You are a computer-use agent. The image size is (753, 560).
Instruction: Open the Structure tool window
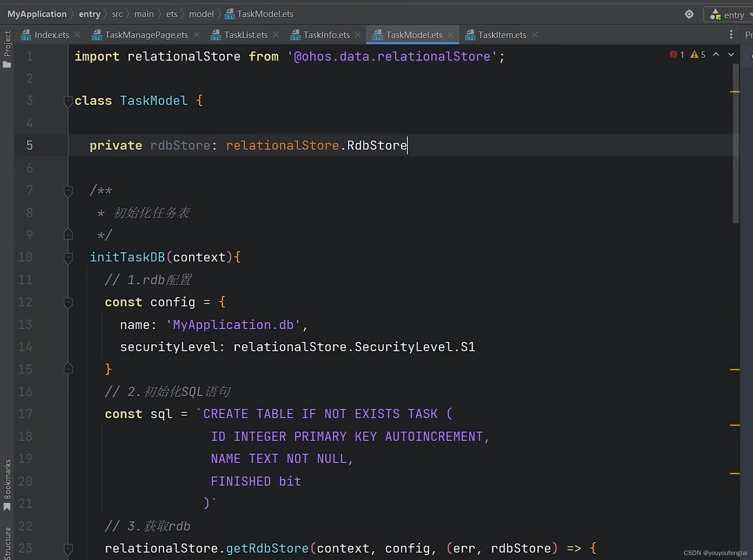pos(7,543)
